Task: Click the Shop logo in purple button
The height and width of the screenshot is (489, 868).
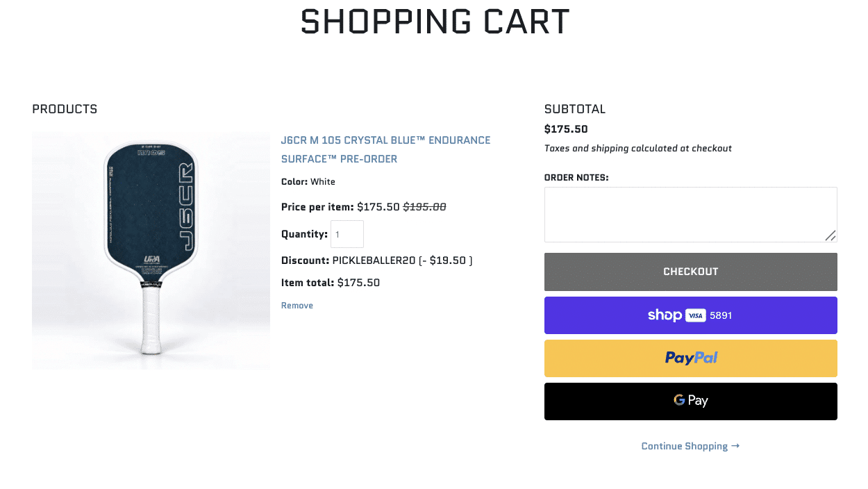Action: (x=665, y=315)
